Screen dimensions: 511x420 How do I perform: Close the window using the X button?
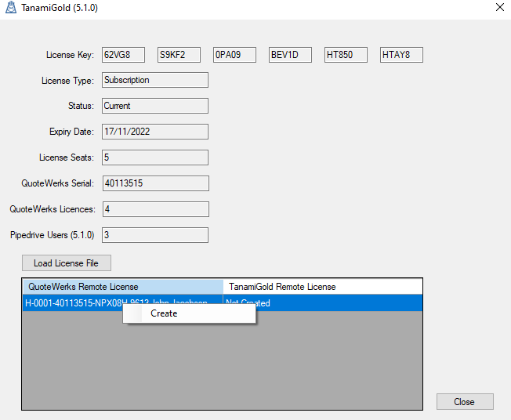(499, 8)
